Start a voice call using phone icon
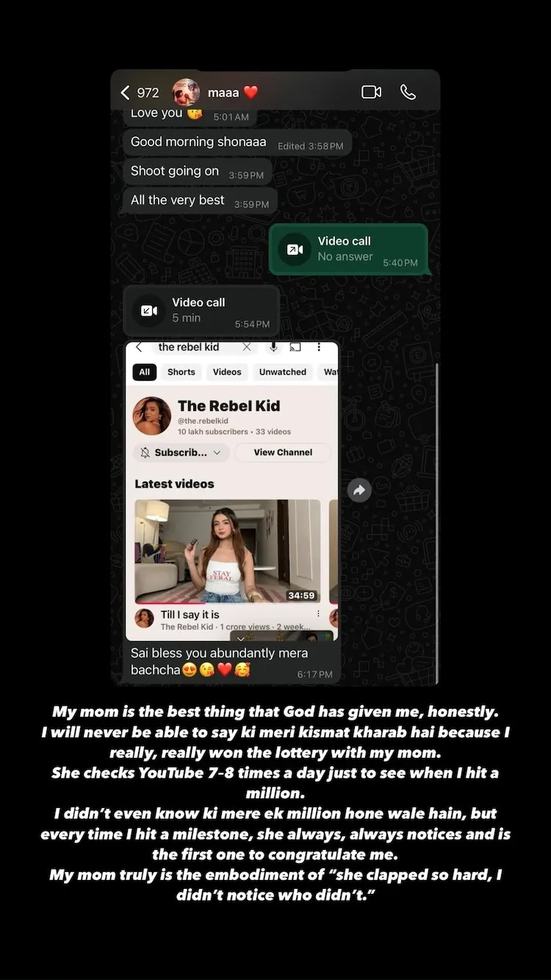The height and width of the screenshot is (980, 551). [408, 92]
